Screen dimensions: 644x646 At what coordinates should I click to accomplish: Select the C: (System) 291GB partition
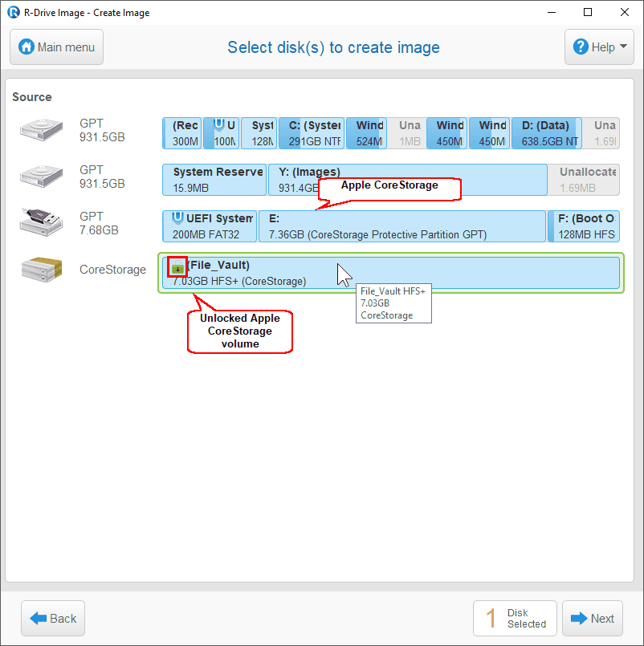312,133
